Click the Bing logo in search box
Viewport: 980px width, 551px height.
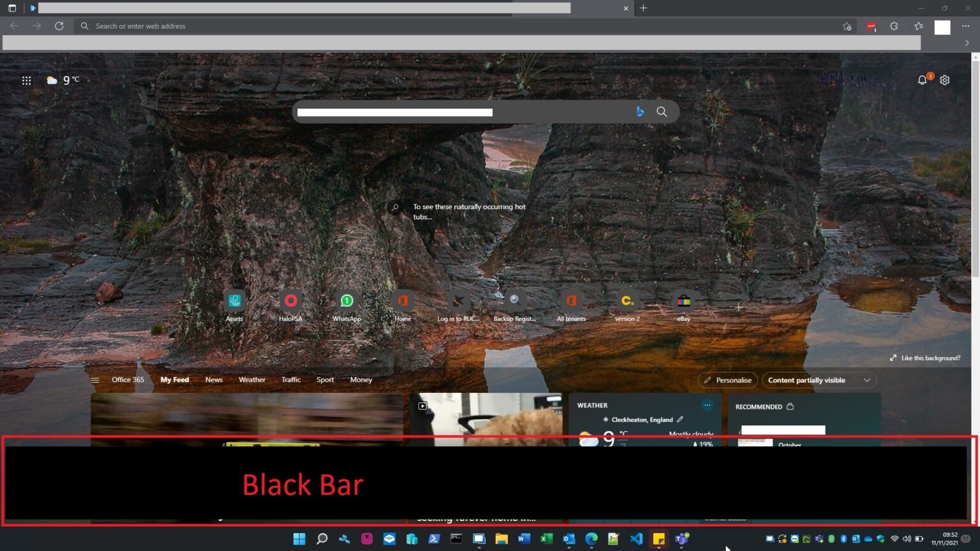point(640,112)
